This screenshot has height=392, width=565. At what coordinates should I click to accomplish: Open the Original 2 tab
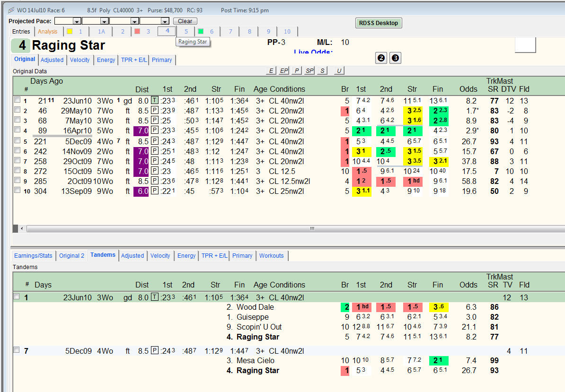(x=71, y=255)
